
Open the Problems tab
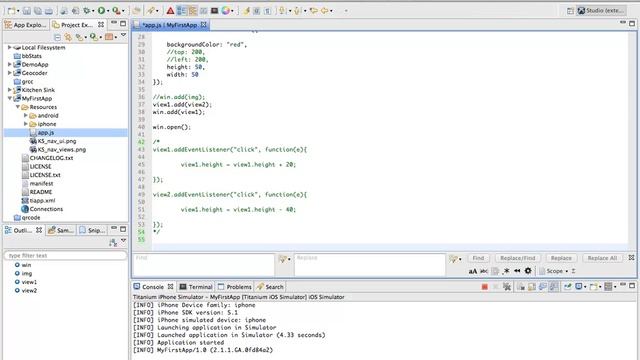tap(235, 287)
